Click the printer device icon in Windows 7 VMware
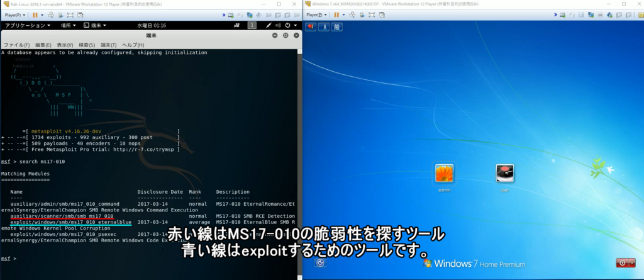The image size is (644, 280). [x=600, y=15]
